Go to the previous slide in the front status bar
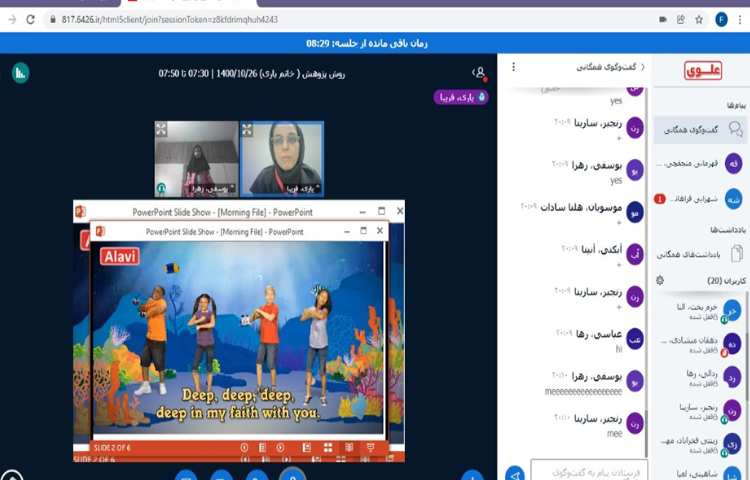The height and width of the screenshot is (480, 750). pyautogui.click(x=244, y=447)
